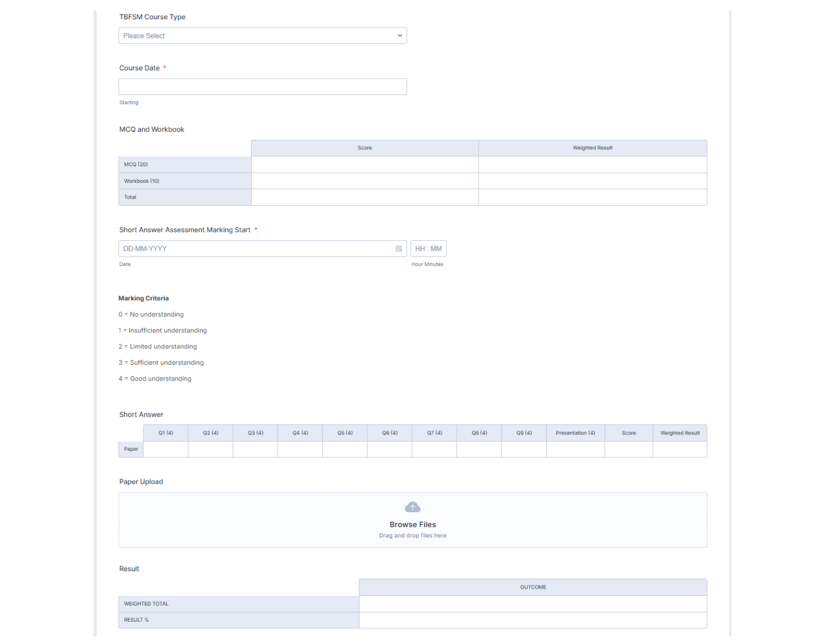The width and height of the screenshot is (820, 644).
Task: Click the Paper Q5 (4) cell
Action: click(x=345, y=449)
